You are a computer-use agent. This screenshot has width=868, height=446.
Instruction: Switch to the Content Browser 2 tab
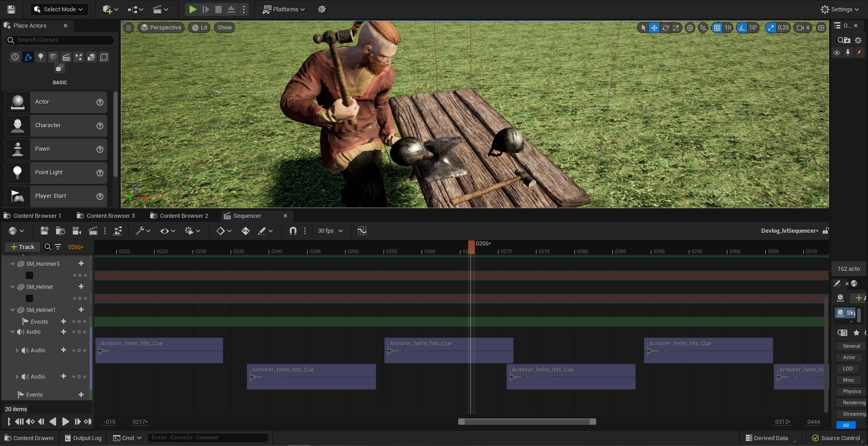[180, 216]
